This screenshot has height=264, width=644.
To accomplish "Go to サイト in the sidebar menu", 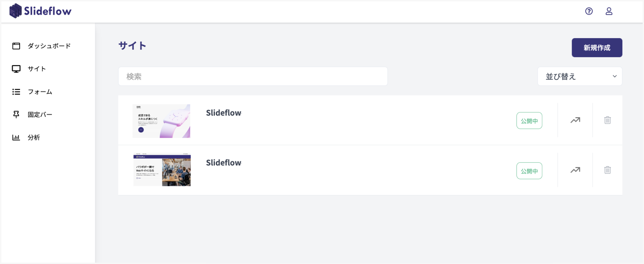I will pyautogui.click(x=36, y=69).
